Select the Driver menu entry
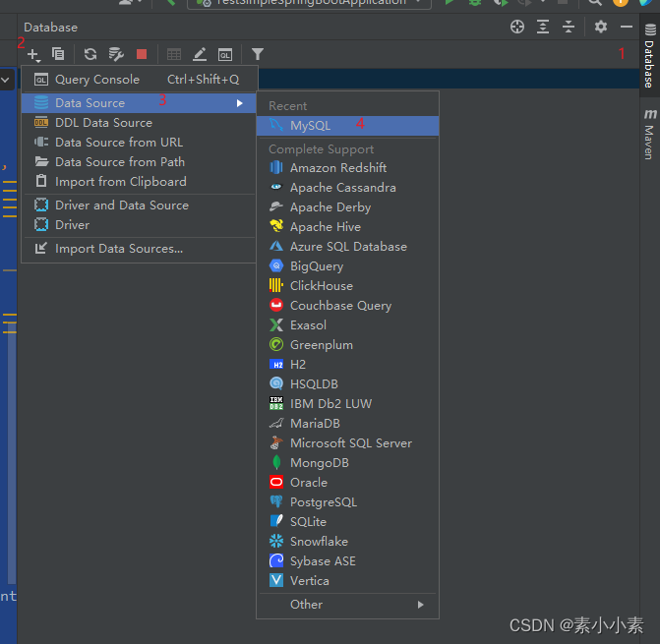Screen dimensions: 660x644 tap(139, 225)
